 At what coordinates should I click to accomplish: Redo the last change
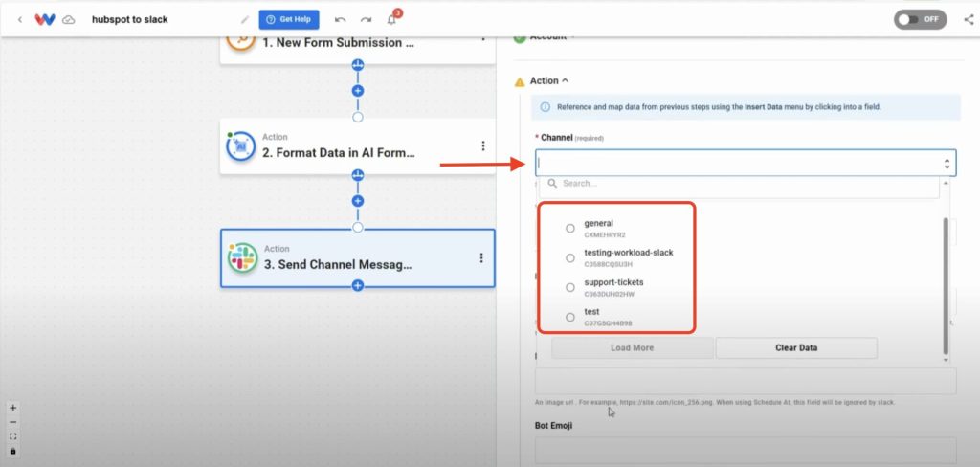point(367,19)
